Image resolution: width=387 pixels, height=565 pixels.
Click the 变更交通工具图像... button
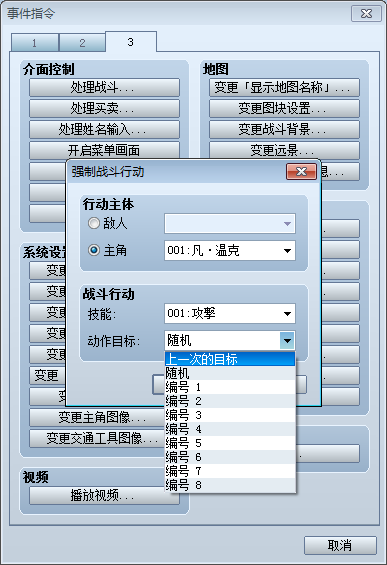pos(97,439)
